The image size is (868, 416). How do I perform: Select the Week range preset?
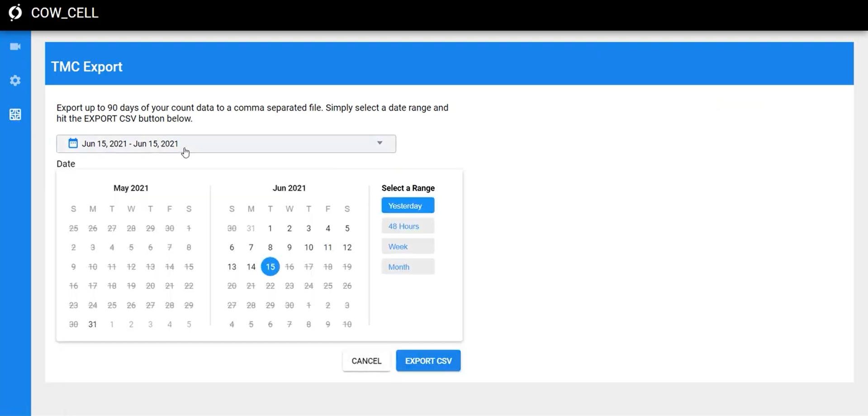coord(408,246)
